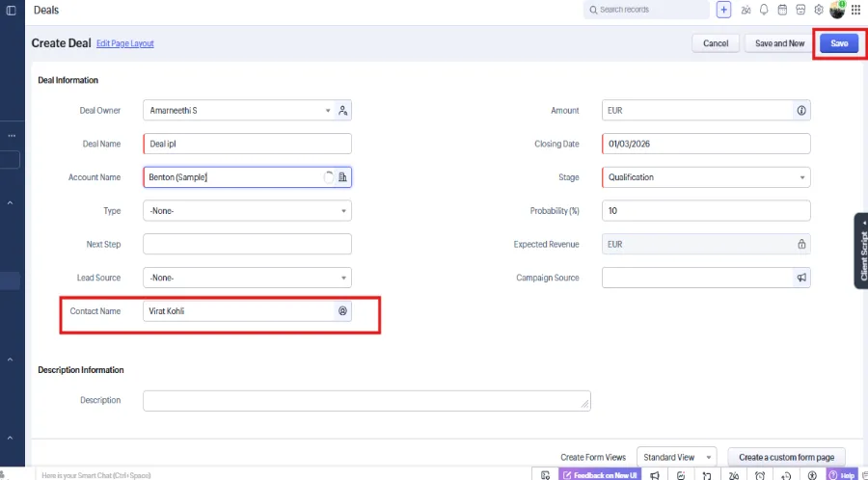Click the Closing Date field

[706, 144]
